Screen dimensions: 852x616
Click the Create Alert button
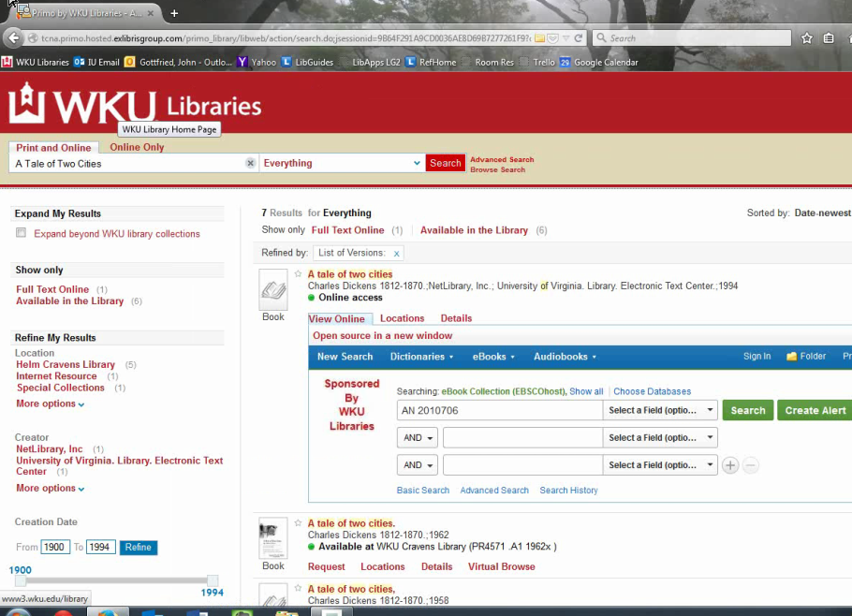(x=814, y=410)
